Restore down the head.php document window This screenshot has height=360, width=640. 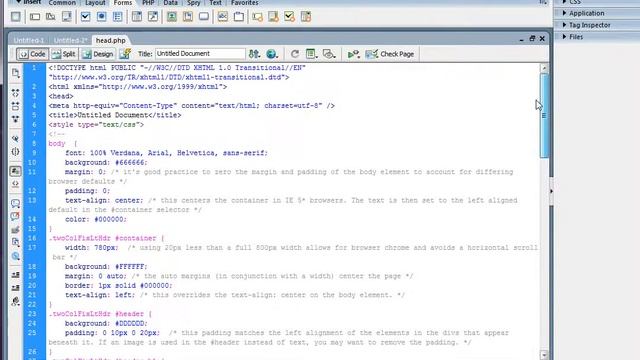tap(532, 38)
